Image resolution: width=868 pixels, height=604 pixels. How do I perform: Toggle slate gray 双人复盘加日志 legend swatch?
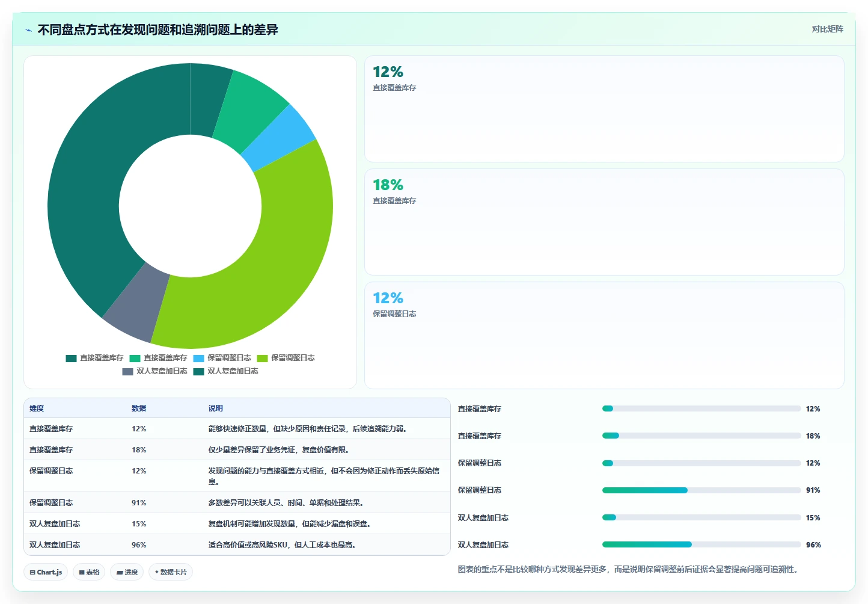[127, 371]
